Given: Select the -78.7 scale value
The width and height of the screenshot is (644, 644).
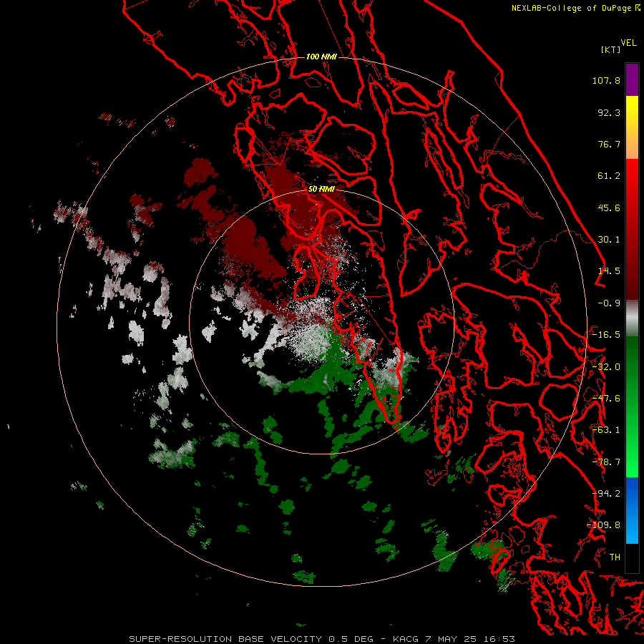Looking at the screenshot, I should [606, 462].
